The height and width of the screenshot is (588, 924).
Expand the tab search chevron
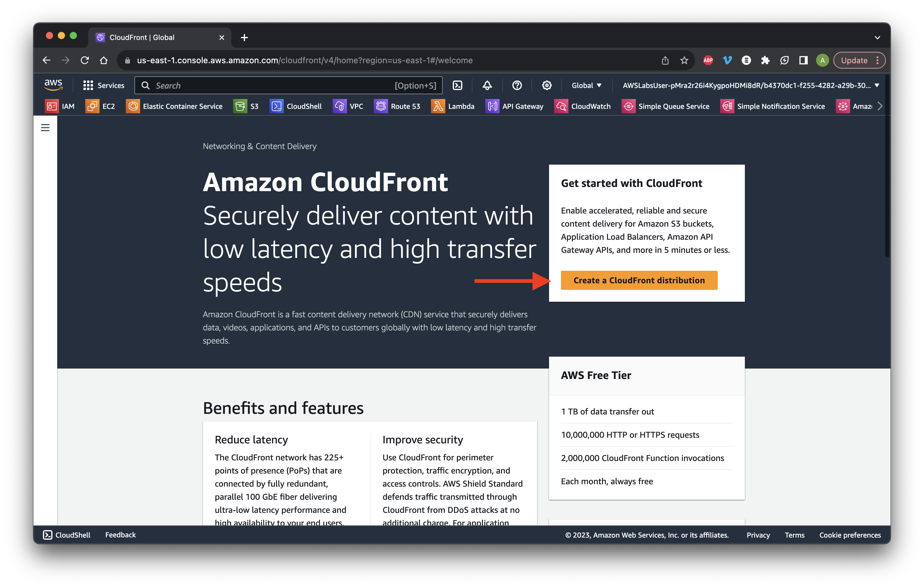click(x=877, y=38)
